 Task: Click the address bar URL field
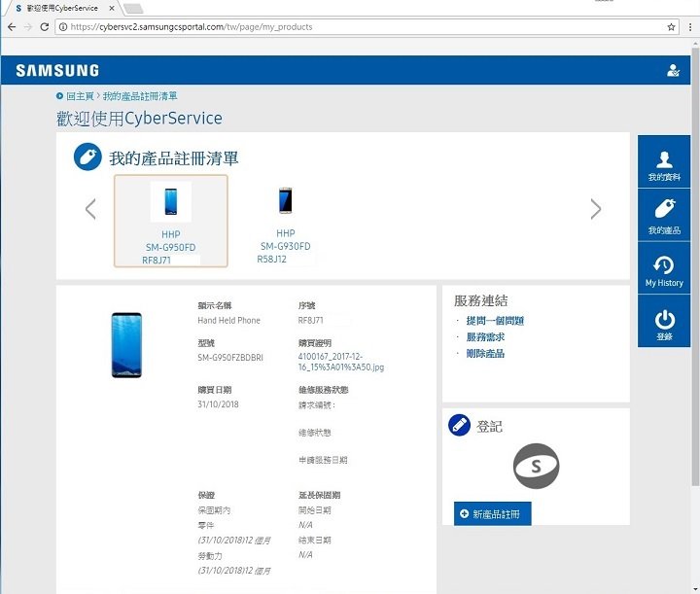click(367, 27)
